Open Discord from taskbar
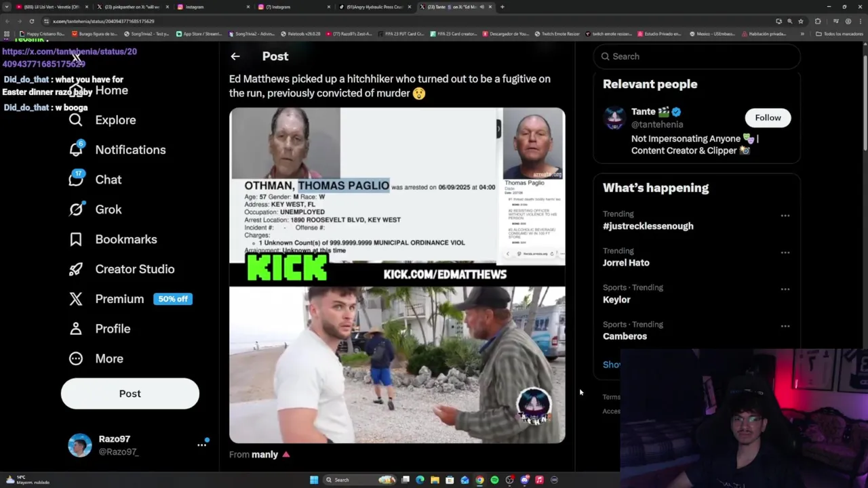Screen dimensions: 868x488 524,480
